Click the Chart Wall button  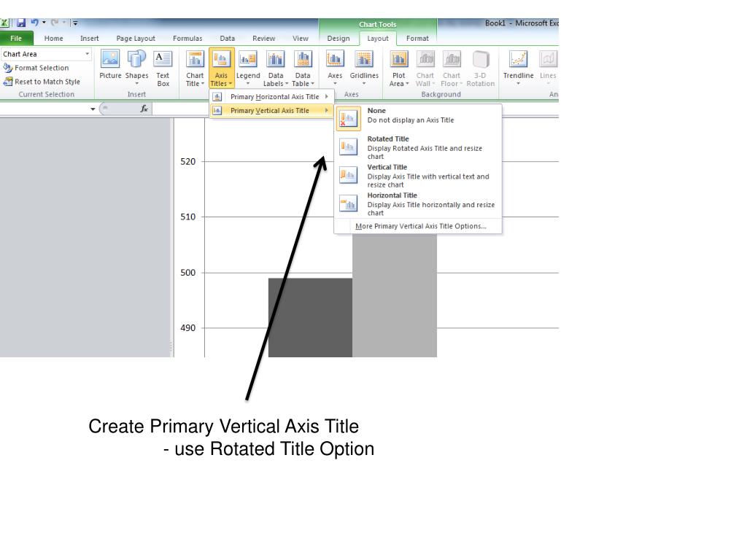[425, 69]
